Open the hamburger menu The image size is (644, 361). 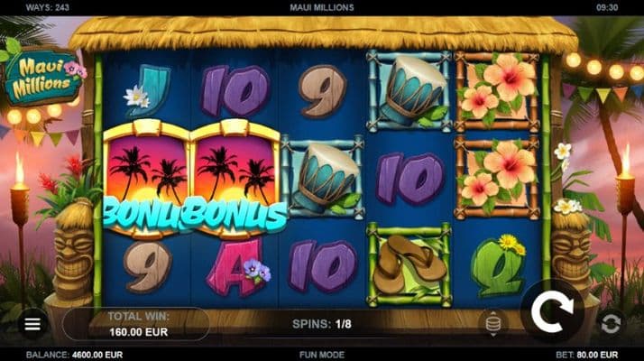pyautogui.click(x=32, y=324)
